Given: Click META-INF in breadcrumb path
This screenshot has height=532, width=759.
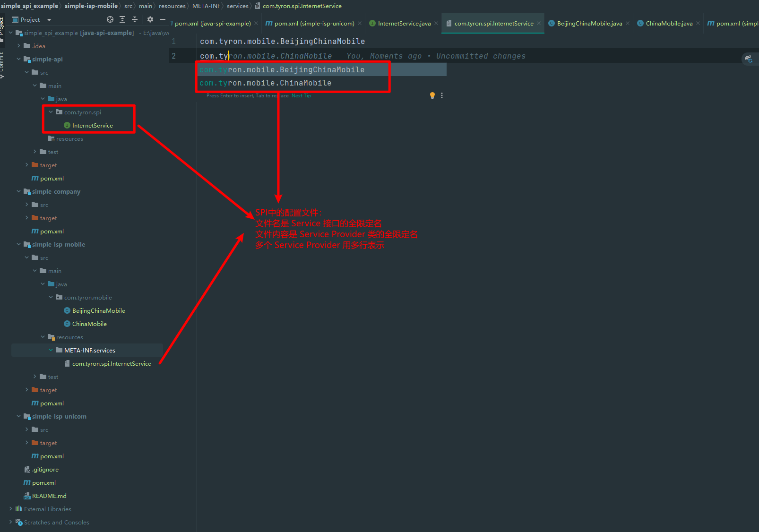Looking at the screenshot, I should point(206,6).
